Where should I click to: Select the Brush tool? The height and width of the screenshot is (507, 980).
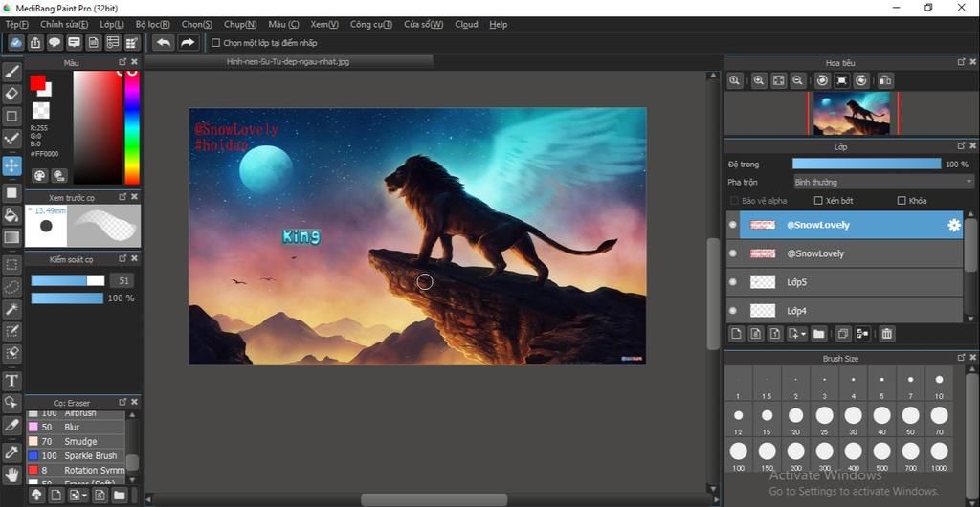[x=11, y=73]
